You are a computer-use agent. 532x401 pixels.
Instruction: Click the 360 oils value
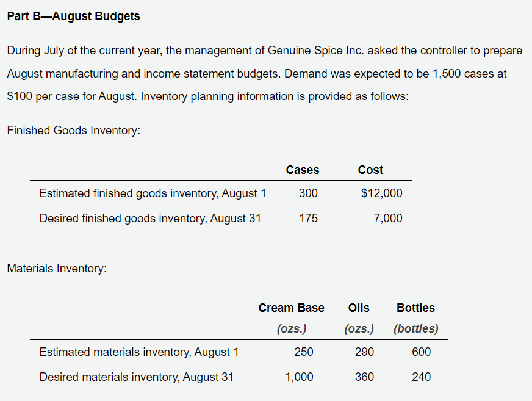tap(364, 377)
